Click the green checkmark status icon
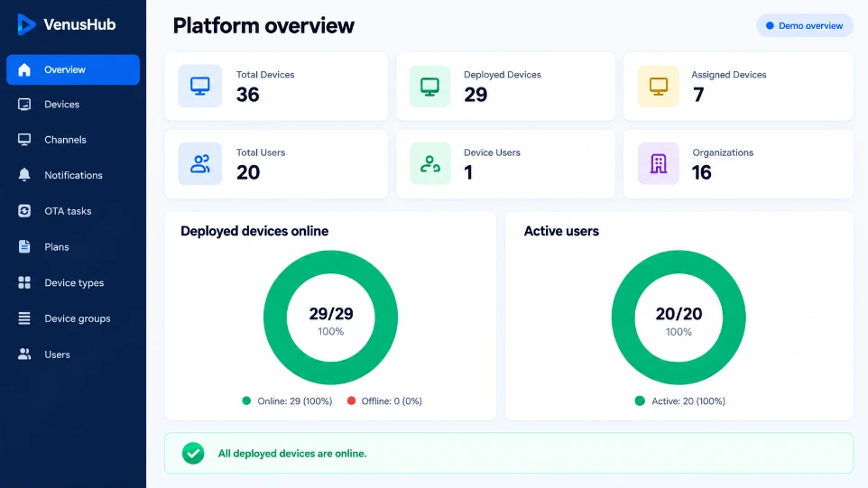 click(x=193, y=453)
